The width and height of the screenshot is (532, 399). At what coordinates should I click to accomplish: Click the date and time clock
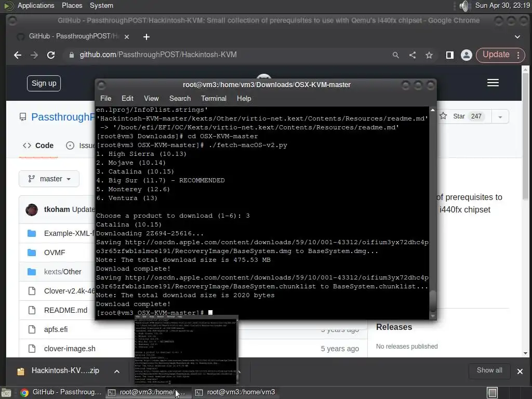(502, 5)
